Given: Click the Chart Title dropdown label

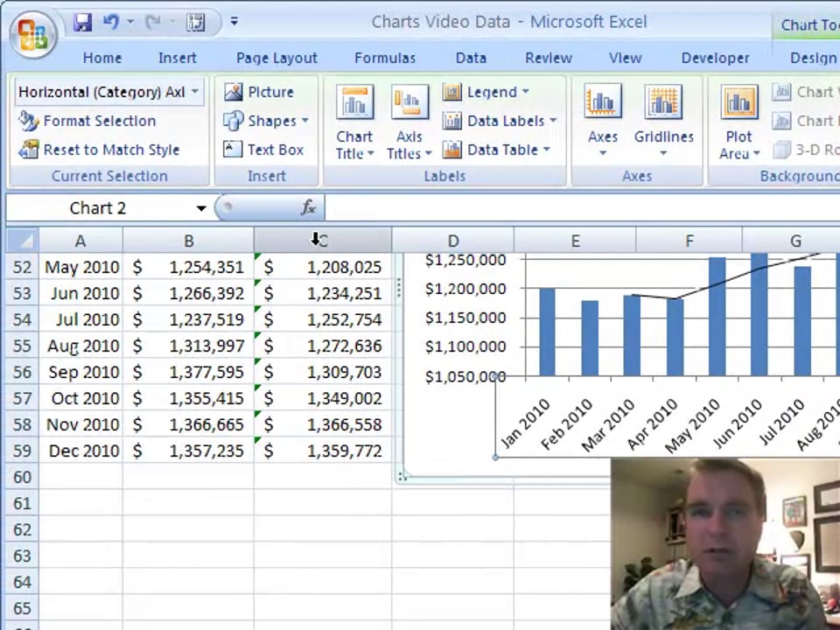Looking at the screenshot, I should 354,145.
